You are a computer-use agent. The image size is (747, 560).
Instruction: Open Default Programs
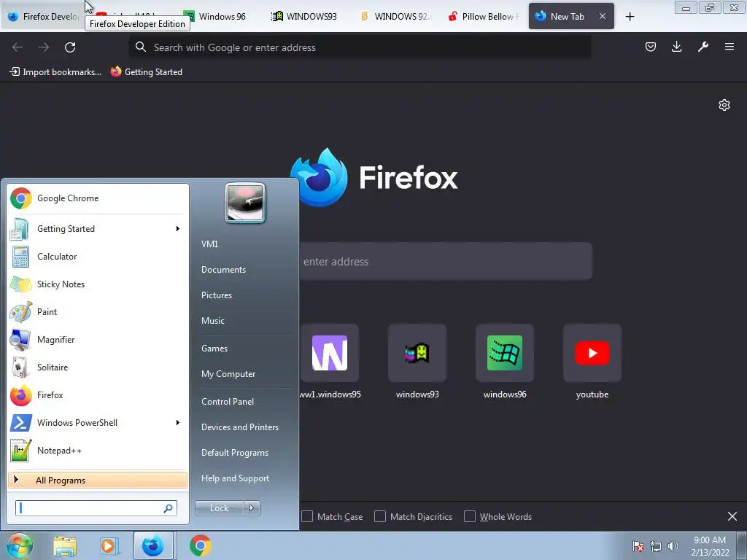pos(234,453)
